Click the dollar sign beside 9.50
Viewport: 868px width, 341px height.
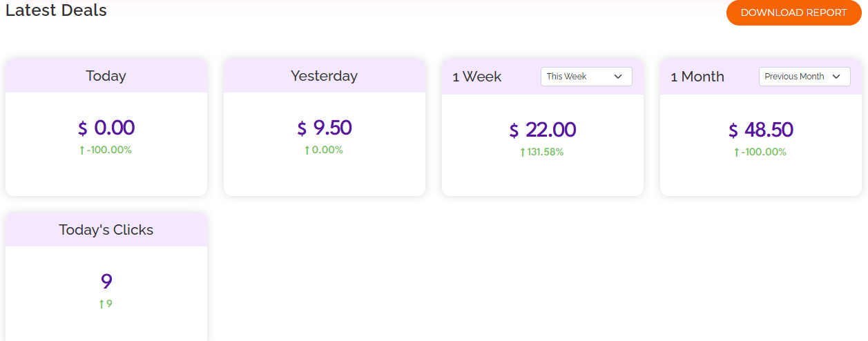coord(302,128)
